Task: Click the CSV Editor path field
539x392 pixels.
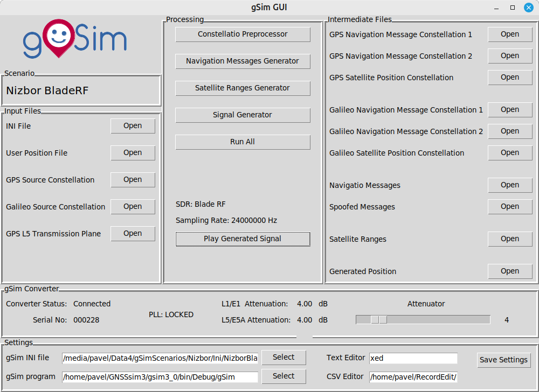Action: point(413,377)
